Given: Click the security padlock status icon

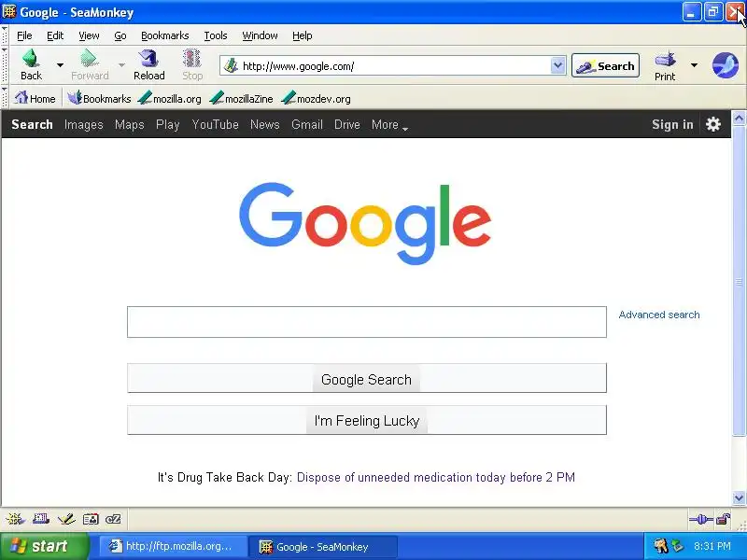Looking at the screenshot, I should click(724, 519).
